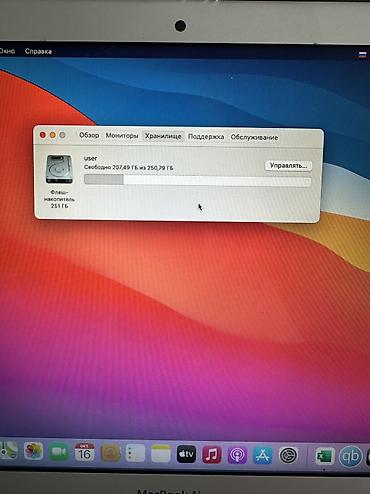
Task: Open Podcasts from the dock
Action: (237, 455)
